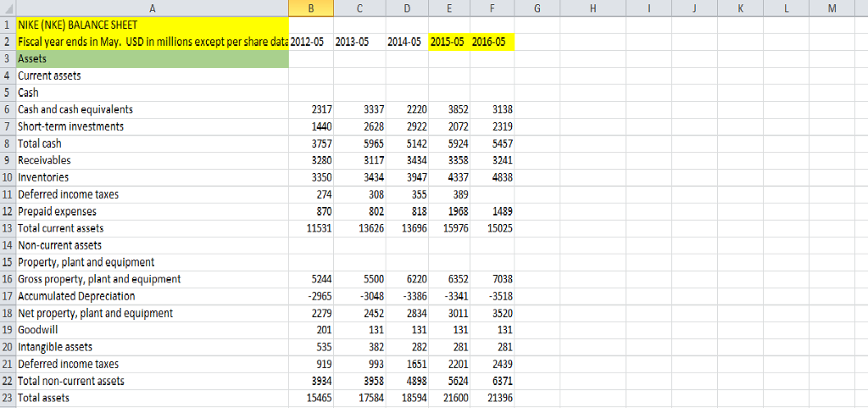The image size is (868, 408).
Task: Click Net property value 3011
Action: click(x=449, y=313)
